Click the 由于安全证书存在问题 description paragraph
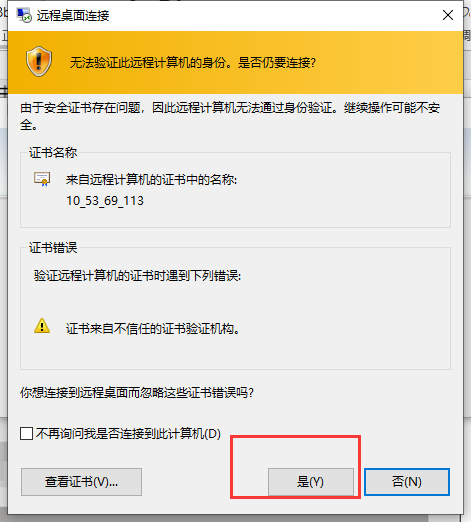 [230, 116]
